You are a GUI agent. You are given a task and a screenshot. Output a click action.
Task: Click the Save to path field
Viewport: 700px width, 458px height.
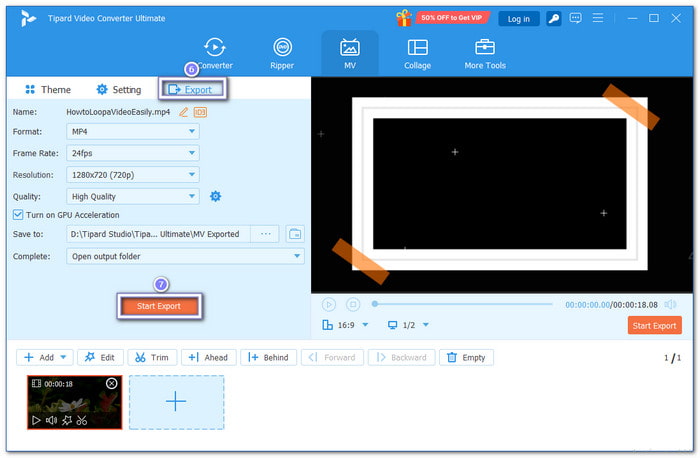coord(158,234)
